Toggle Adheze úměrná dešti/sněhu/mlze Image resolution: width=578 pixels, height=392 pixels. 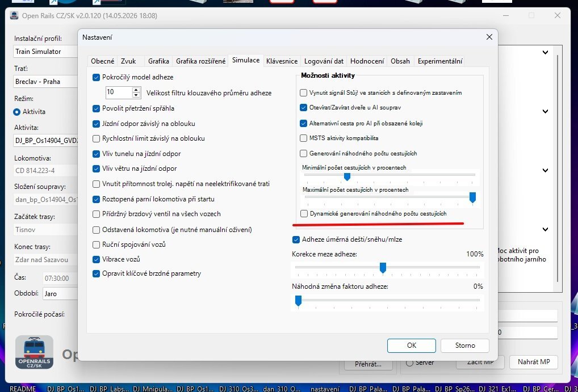(x=296, y=239)
